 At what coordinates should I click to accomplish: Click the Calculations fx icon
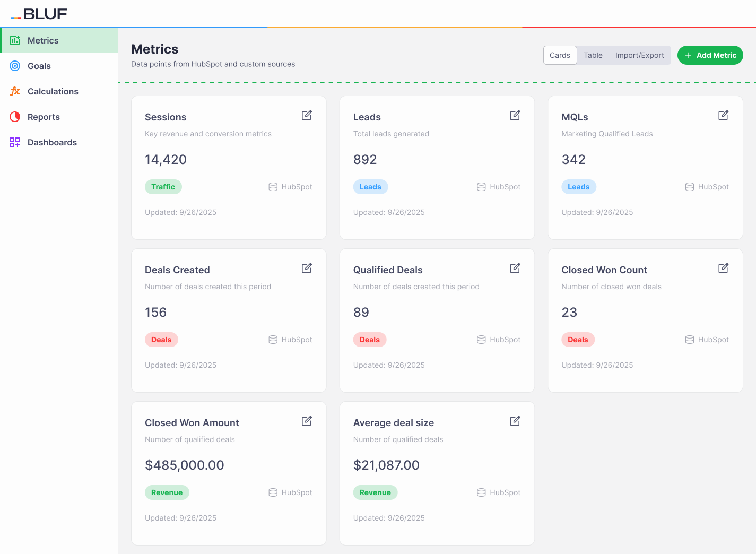point(15,91)
